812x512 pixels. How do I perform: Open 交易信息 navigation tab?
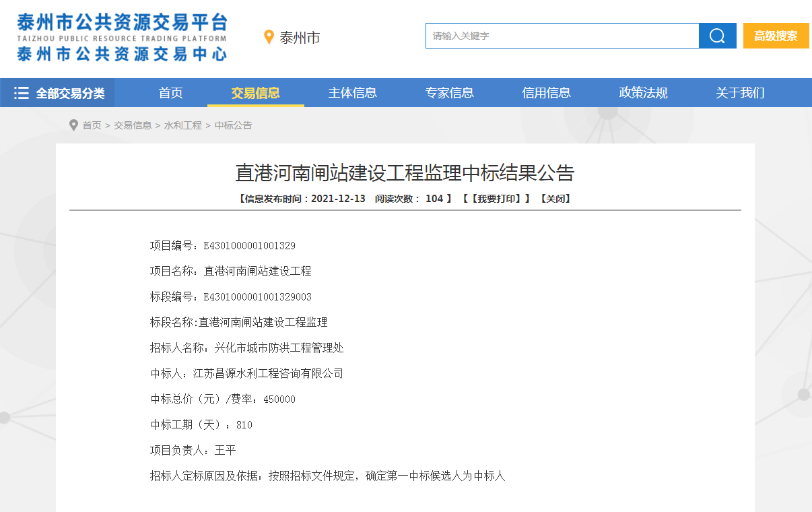coord(255,93)
